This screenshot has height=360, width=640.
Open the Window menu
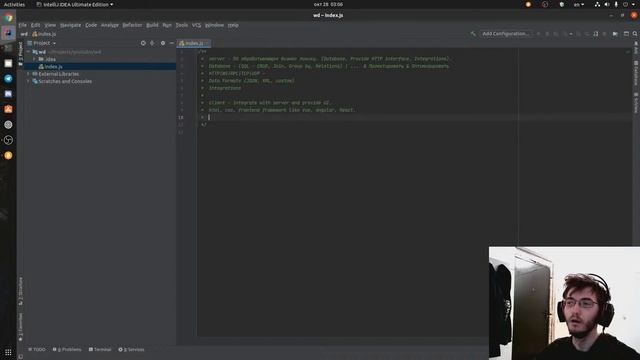click(214, 25)
